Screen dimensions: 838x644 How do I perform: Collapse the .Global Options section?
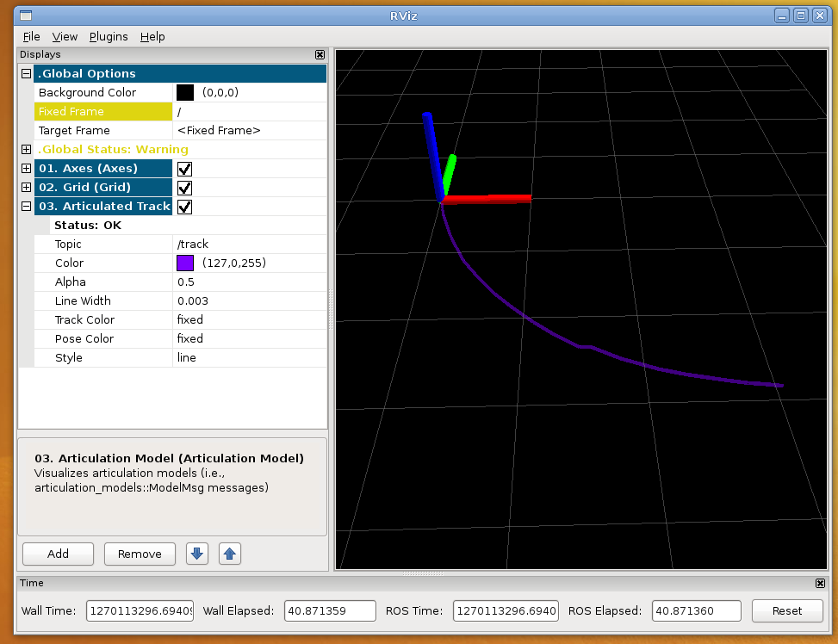[26, 74]
